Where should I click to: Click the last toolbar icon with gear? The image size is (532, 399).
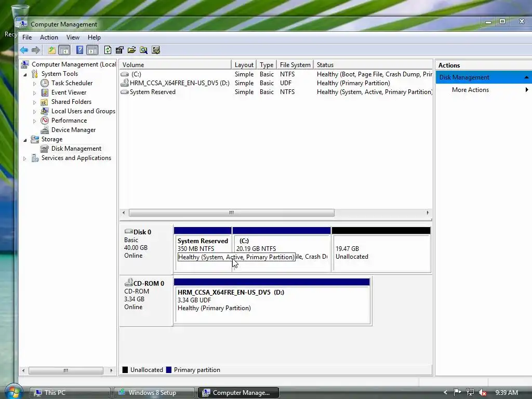[156, 50]
